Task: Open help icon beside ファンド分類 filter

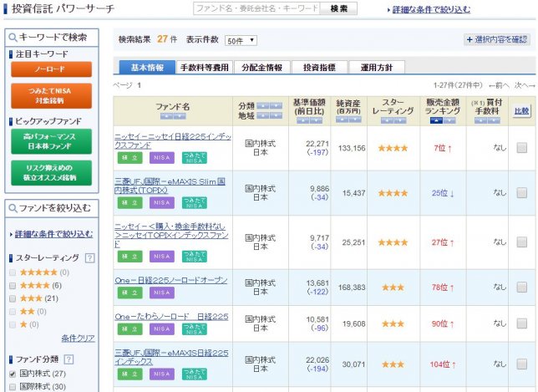Action: click(x=69, y=359)
